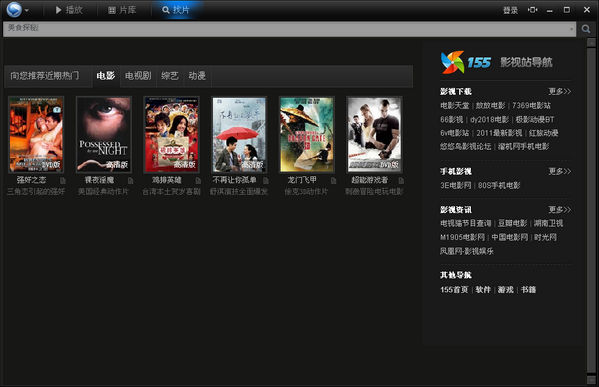Viewport: 599px width, 387px height.
Task: Click the page icon beside 不再让你孤单
Action: (x=266, y=180)
